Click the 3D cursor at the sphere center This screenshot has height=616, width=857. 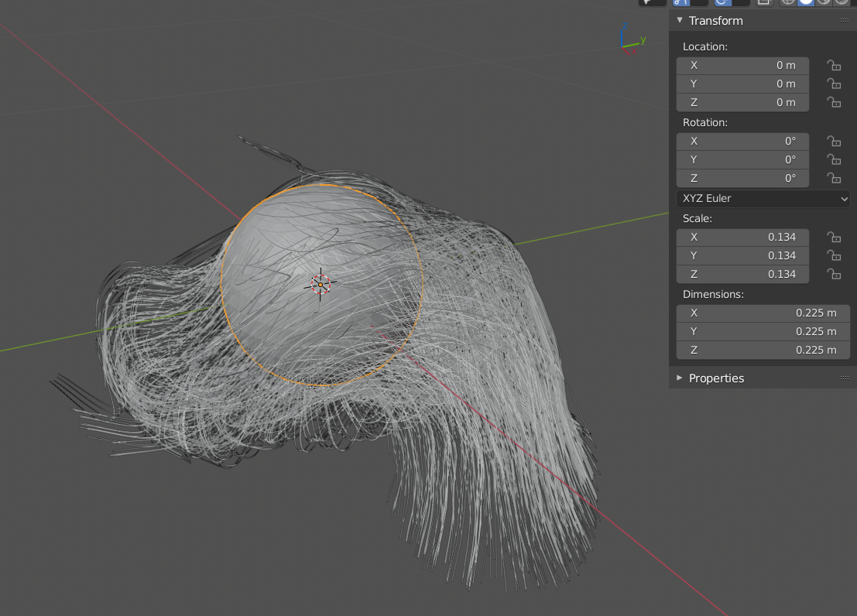click(x=321, y=284)
